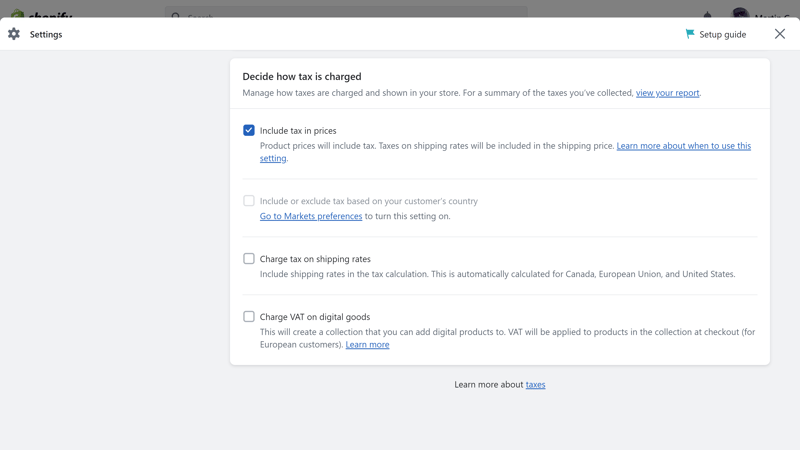The image size is (800, 450).
Task: Click the search field in top bar
Action: coord(346,13)
